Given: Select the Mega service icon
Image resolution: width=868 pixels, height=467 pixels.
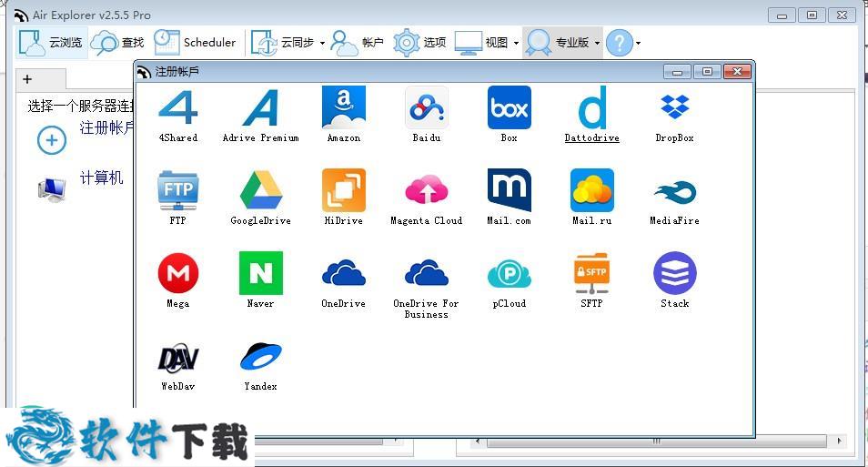Looking at the screenshot, I should coord(177,272).
